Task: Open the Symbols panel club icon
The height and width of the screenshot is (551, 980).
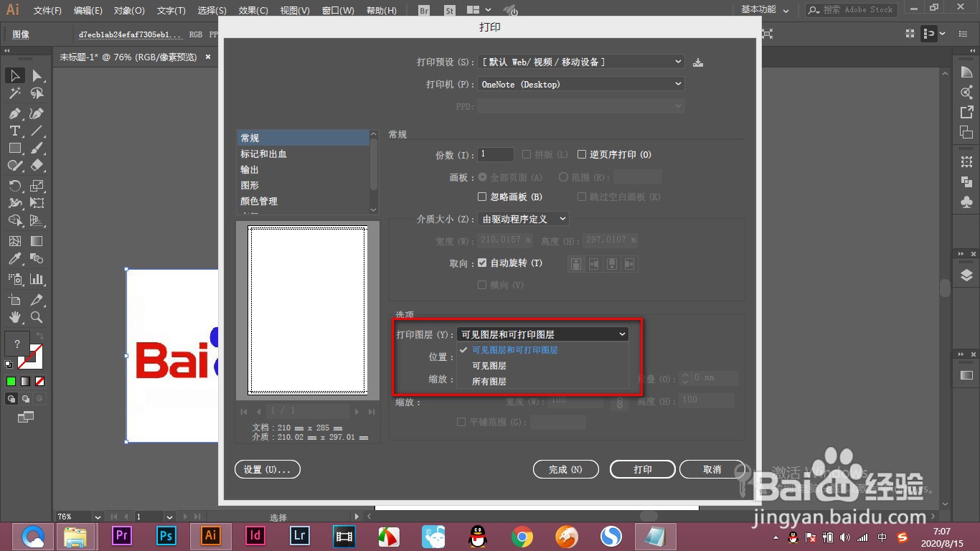Action: click(966, 202)
